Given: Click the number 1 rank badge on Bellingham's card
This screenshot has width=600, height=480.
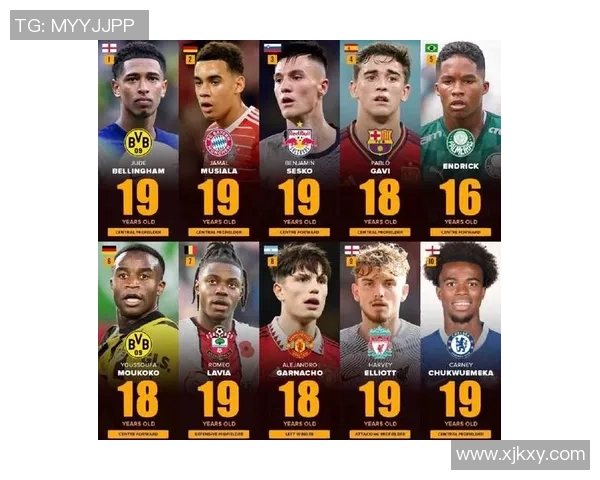Looking at the screenshot, I should (109, 59).
